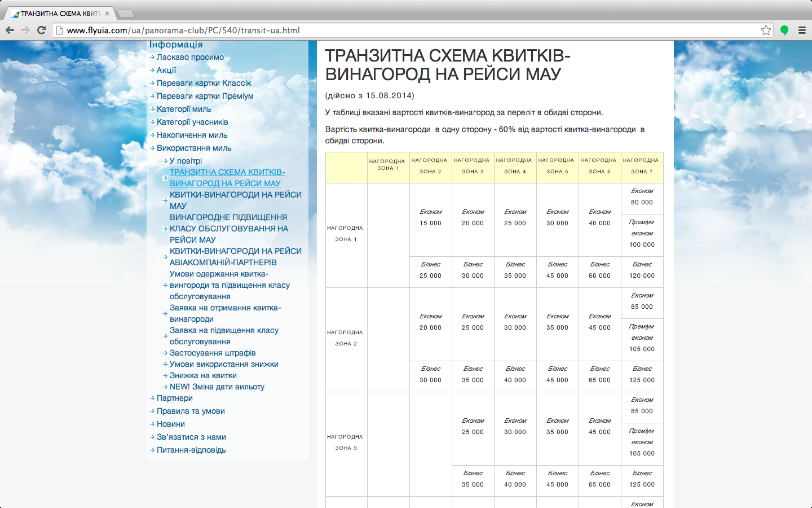
Task: Click the date text (дійсно з 15.08.2014)
Action: pyautogui.click(x=370, y=95)
